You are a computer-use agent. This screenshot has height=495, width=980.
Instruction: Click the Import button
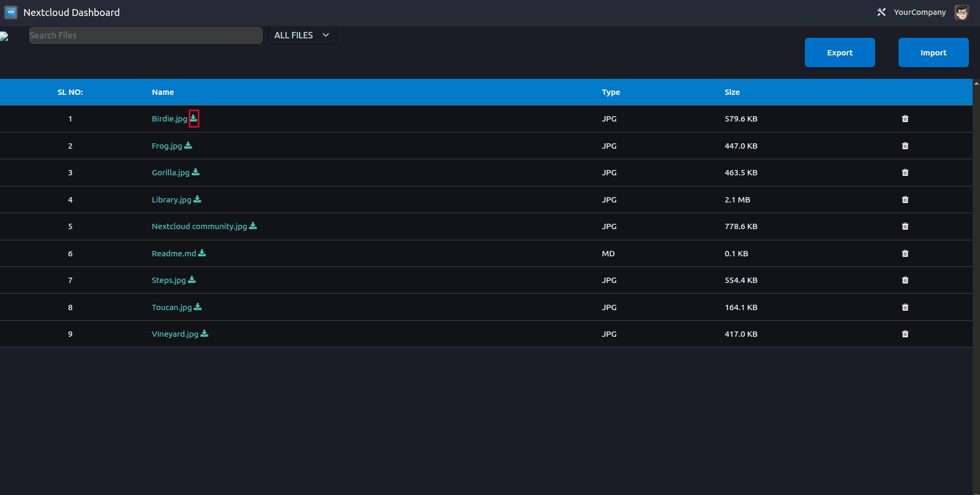pos(933,52)
